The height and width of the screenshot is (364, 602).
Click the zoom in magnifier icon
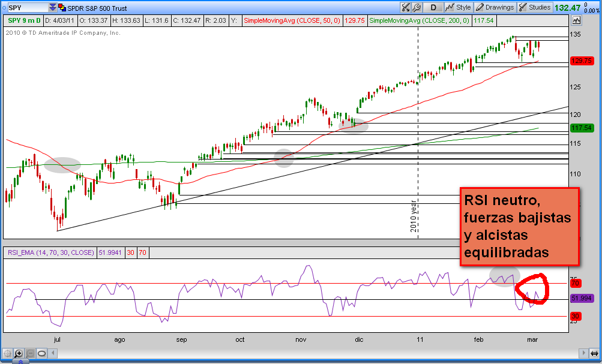tap(19, 353)
